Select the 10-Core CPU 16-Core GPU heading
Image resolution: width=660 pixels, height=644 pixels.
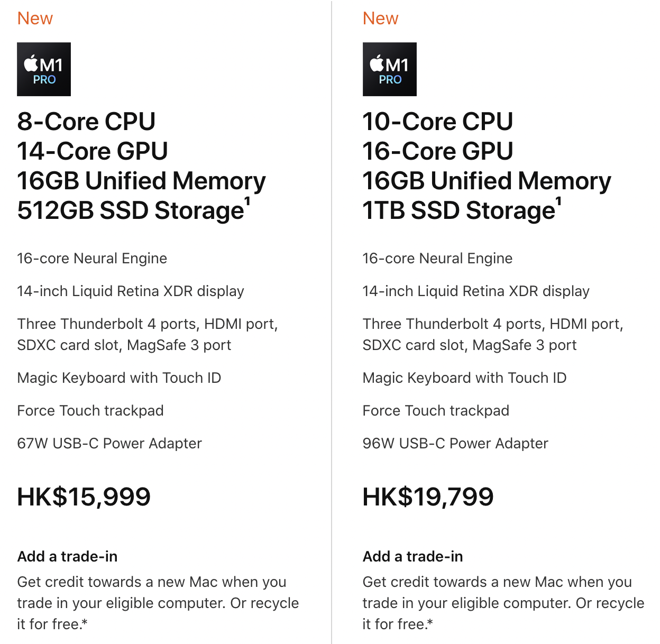pyautogui.click(x=438, y=136)
